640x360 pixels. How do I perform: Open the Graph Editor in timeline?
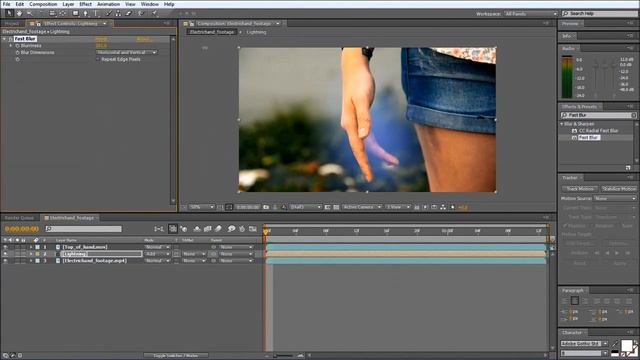pyautogui.click(x=253, y=229)
